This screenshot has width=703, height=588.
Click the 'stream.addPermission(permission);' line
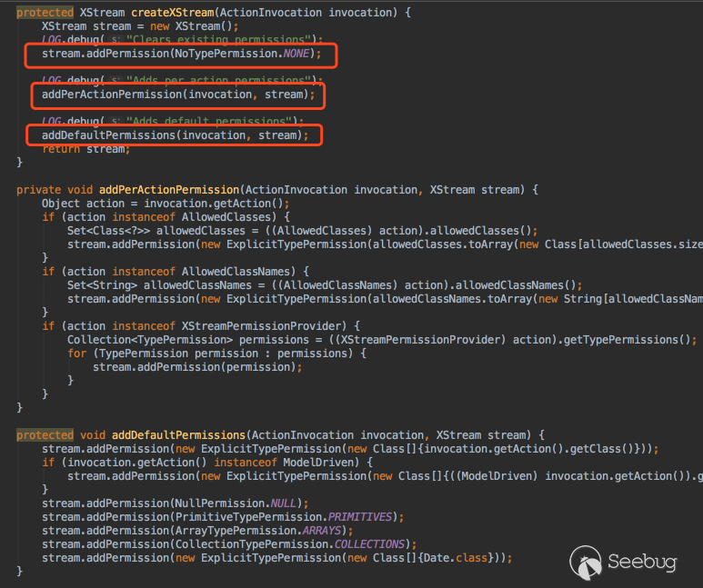pos(197,367)
